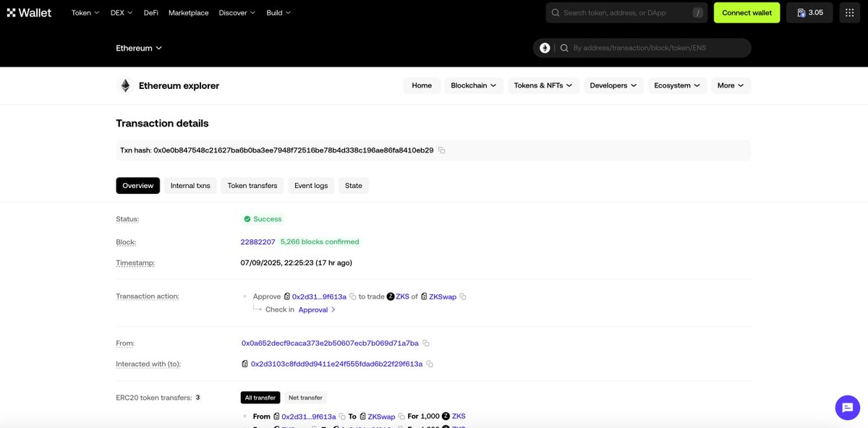
Task: Click the ZKS token icon in first transfer row
Action: coord(446,416)
